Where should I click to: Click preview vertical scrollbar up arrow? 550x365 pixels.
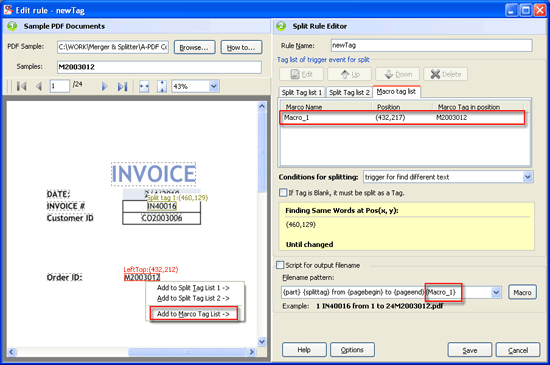pos(262,106)
